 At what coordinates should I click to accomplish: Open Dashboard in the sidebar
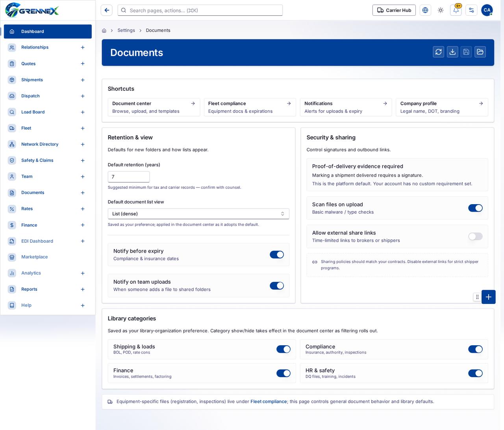click(x=48, y=32)
